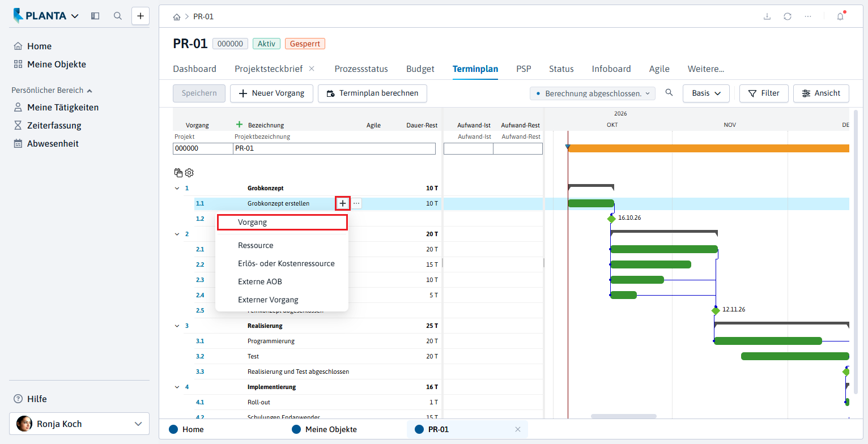The width and height of the screenshot is (868, 444).
Task: Click the green plus in Bezeichnung header
Action: click(239, 125)
